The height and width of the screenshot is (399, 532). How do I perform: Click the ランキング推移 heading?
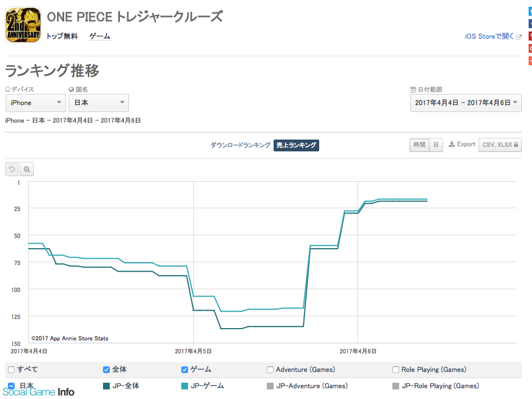tap(52, 70)
